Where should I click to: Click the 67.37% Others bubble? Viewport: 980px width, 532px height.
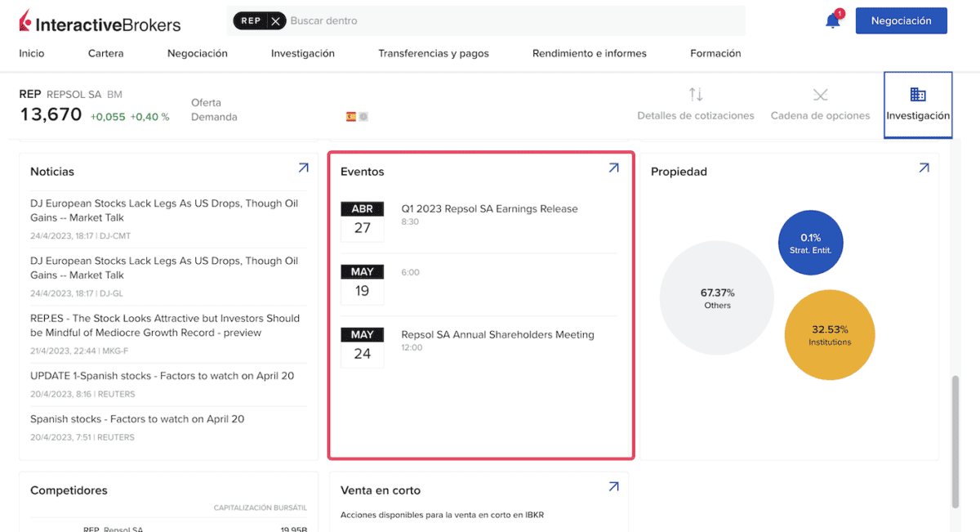[x=717, y=298]
